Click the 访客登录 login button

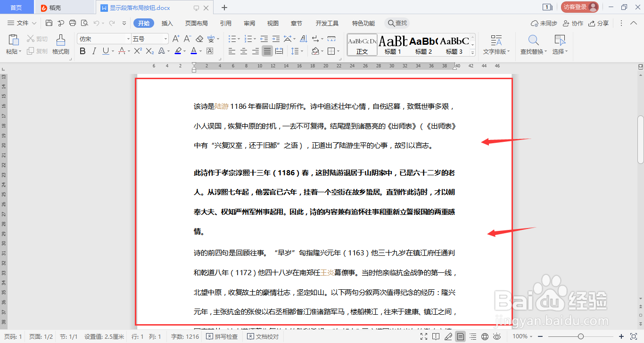(x=579, y=7)
